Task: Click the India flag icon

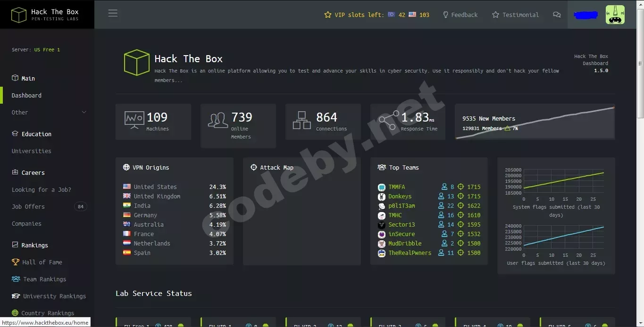Action: tap(127, 205)
